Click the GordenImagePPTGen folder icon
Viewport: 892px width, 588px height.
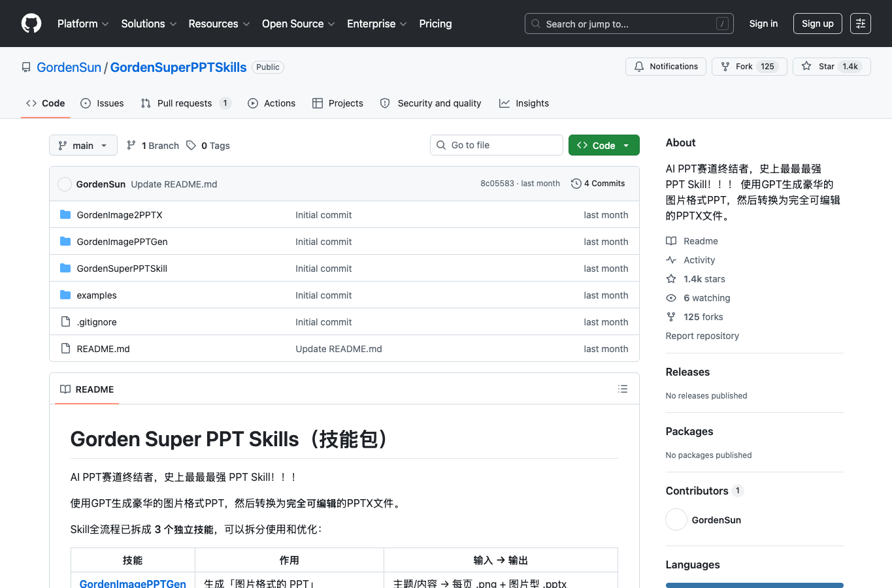(65, 242)
